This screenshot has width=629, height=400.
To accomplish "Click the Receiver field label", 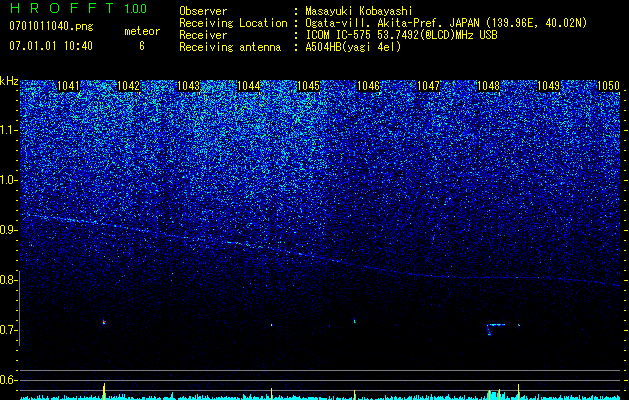I will click(x=203, y=35).
